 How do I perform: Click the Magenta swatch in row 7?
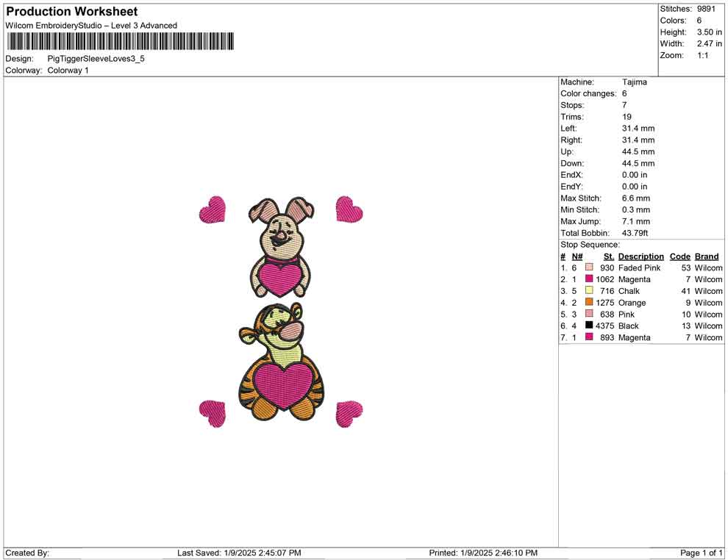click(x=589, y=337)
